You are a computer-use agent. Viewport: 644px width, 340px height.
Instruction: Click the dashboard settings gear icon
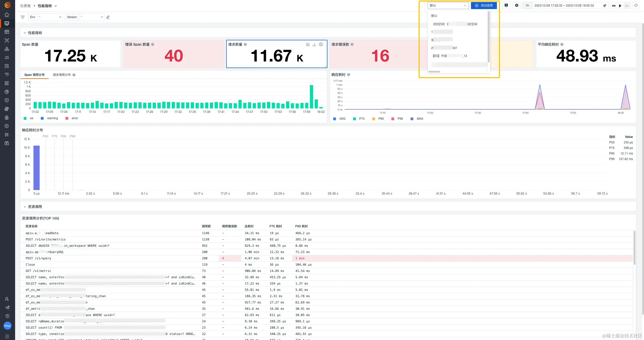pyautogui.click(x=517, y=5)
